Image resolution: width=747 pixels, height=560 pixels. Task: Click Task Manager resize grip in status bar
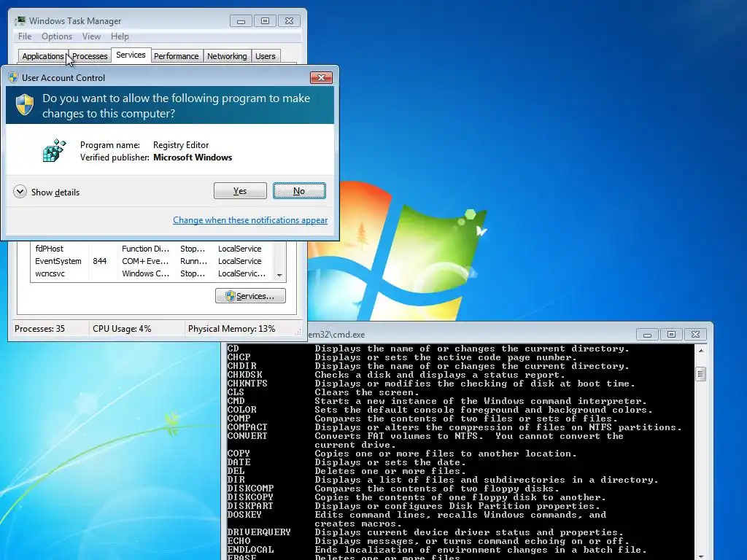[298, 332]
